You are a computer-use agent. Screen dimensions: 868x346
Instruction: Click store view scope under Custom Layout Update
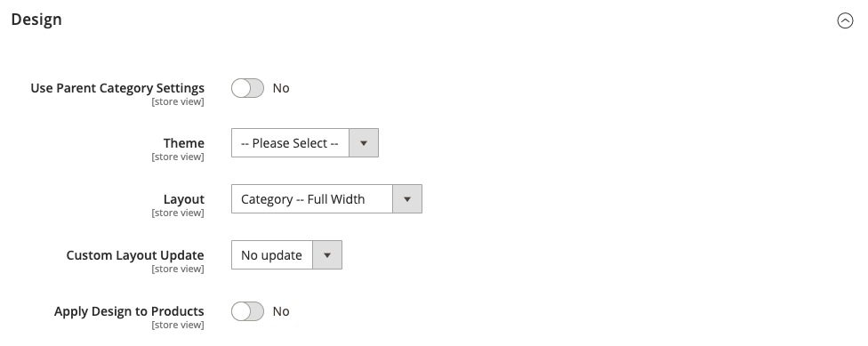coord(178,269)
